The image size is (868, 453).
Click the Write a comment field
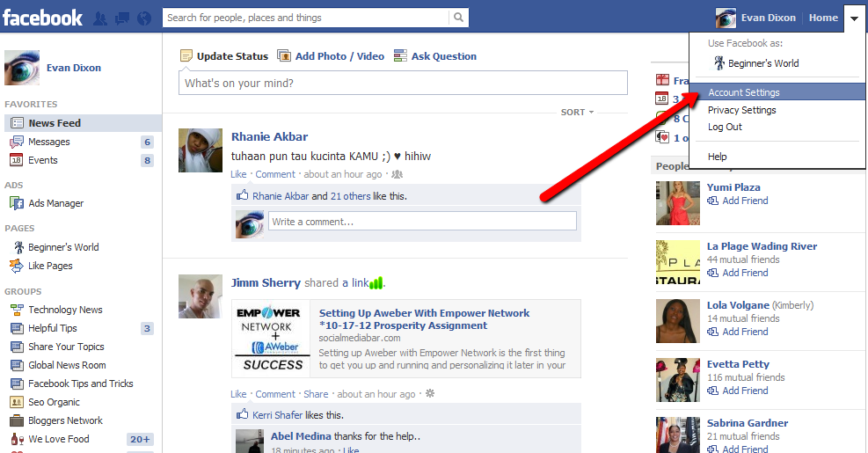point(422,222)
